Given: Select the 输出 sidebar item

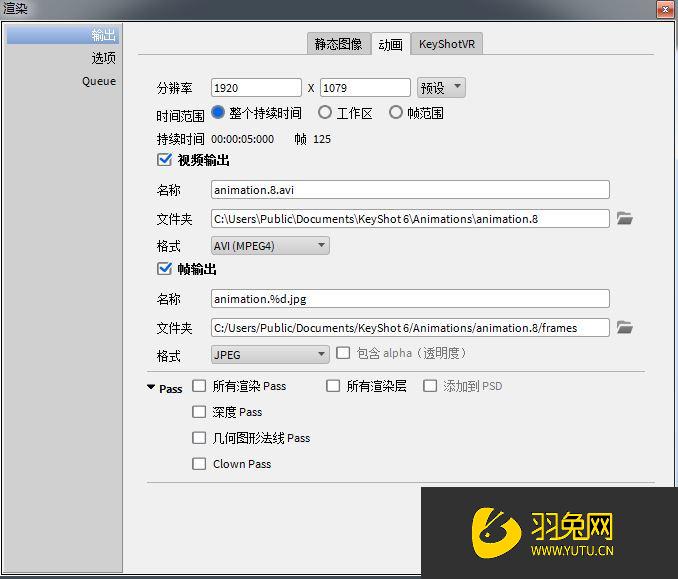Looking at the screenshot, I should coord(63,35).
